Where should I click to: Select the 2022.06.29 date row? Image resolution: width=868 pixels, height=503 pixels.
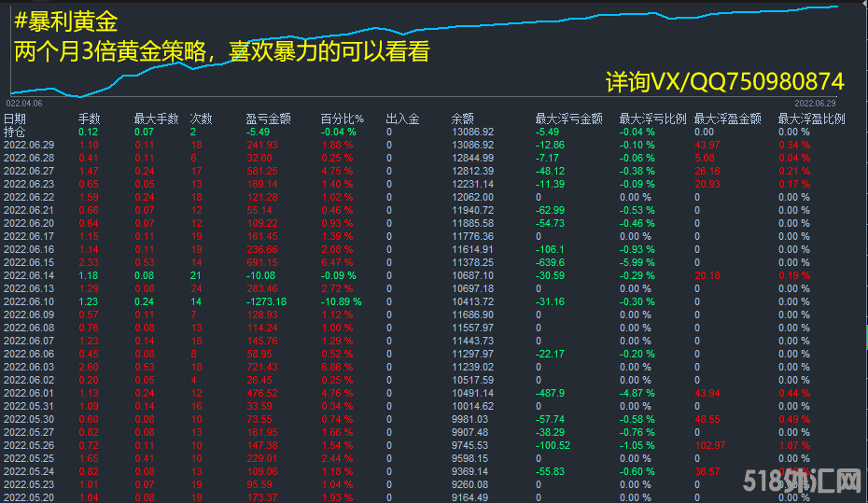pos(29,145)
